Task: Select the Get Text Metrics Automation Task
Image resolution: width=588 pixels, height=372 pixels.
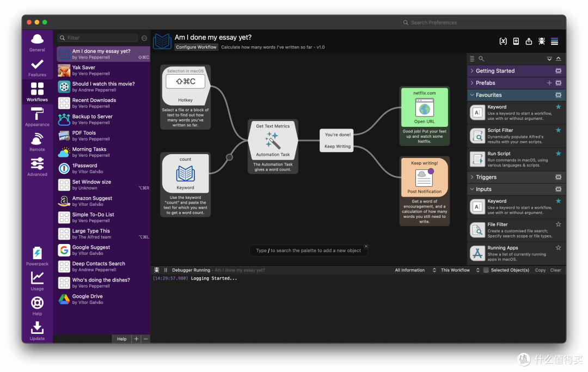Action: [x=273, y=141]
